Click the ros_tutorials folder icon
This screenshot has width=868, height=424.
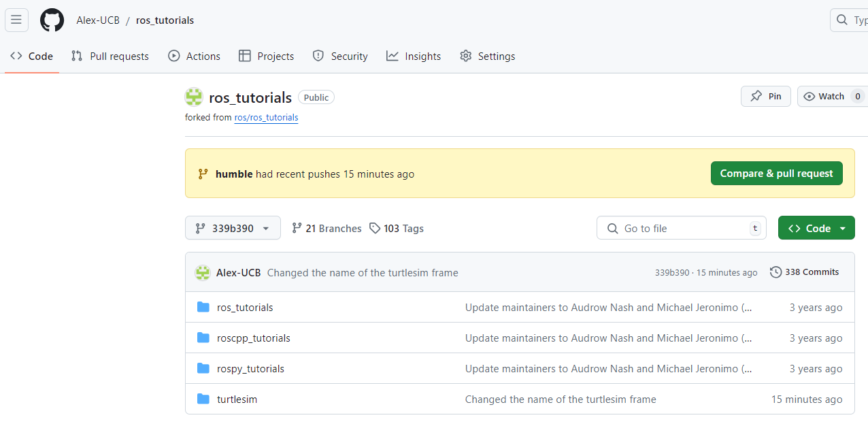[x=203, y=307]
